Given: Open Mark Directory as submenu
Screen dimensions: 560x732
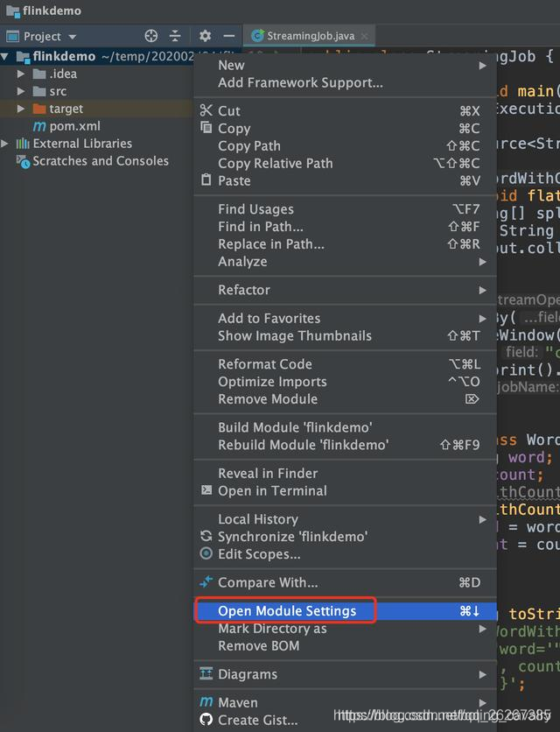Looking at the screenshot, I should coord(346,629).
